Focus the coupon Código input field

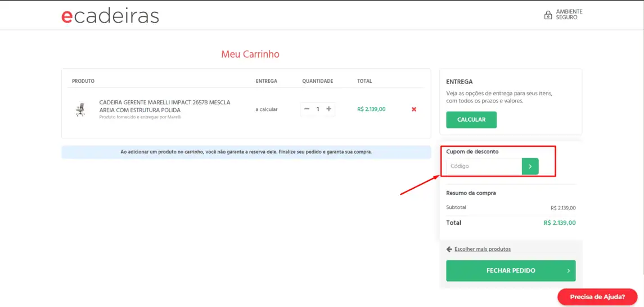point(484,166)
